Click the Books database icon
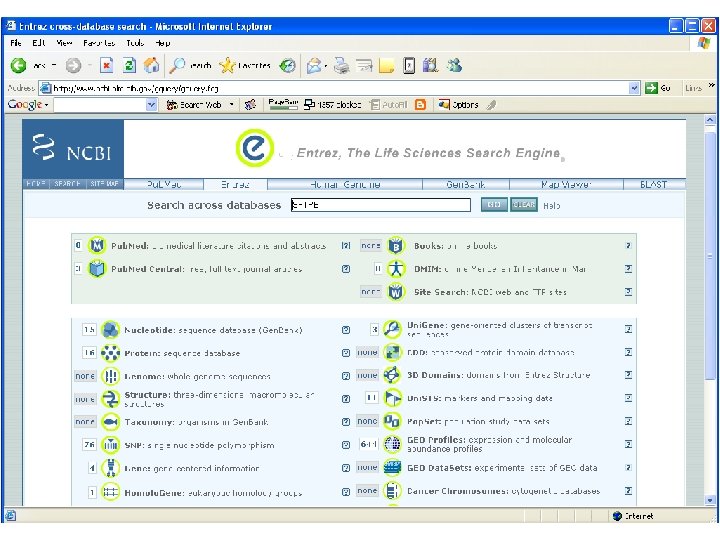 (395, 246)
